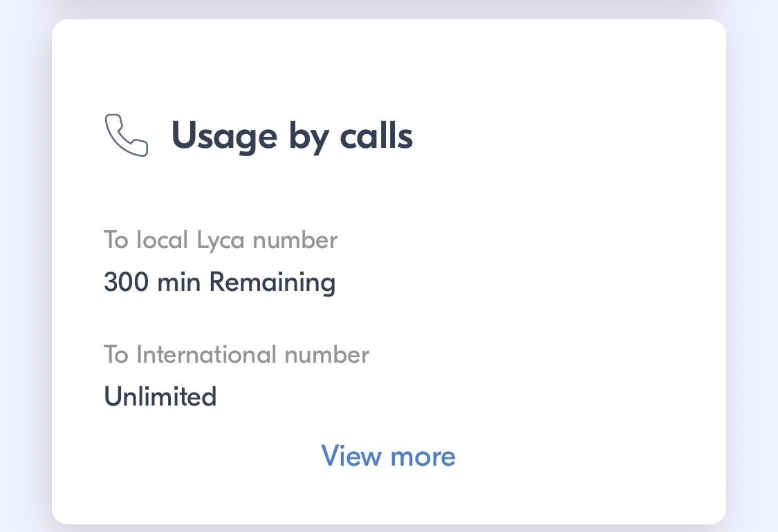
Task: Open the View more link
Action: tap(388, 456)
